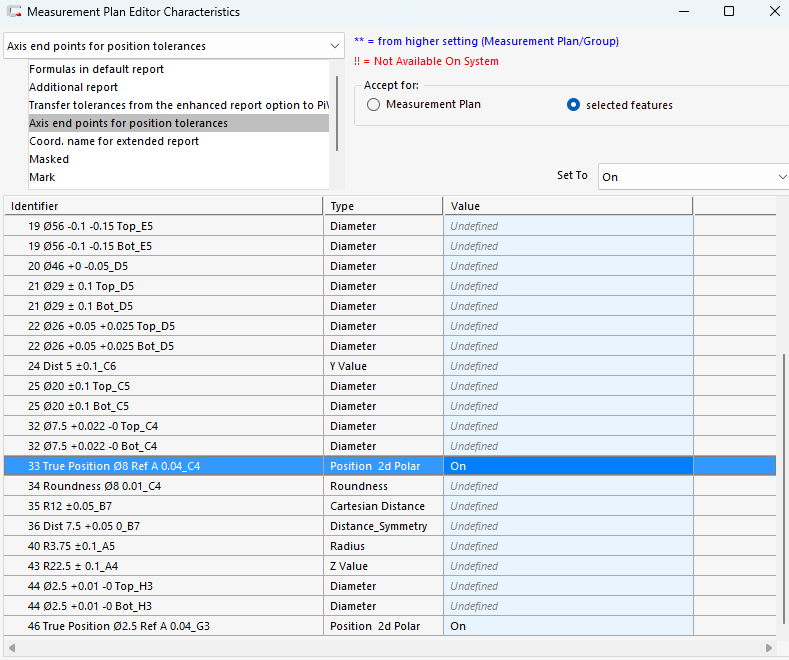The width and height of the screenshot is (789, 660).
Task: Maximize the Measurement Plan Editor window
Action: pyautogui.click(x=728, y=12)
